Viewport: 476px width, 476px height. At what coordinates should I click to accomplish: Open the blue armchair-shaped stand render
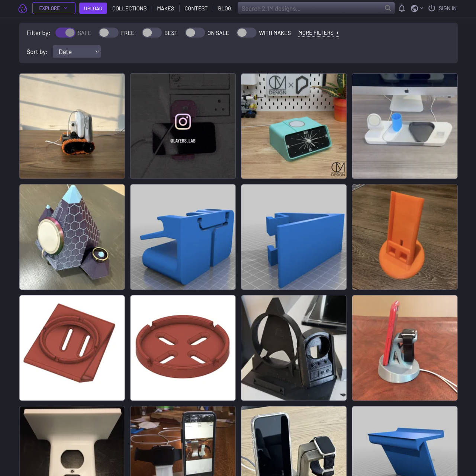pyautogui.click(x=183, y=237)
